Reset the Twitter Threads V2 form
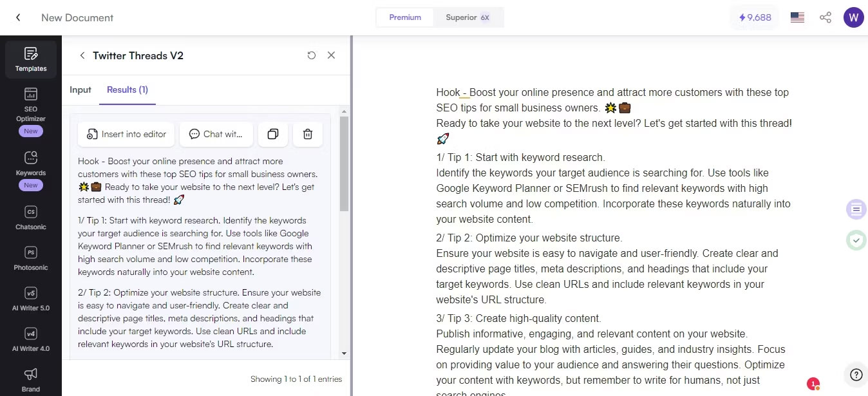868x396 pixels. [x=312, y=55]
